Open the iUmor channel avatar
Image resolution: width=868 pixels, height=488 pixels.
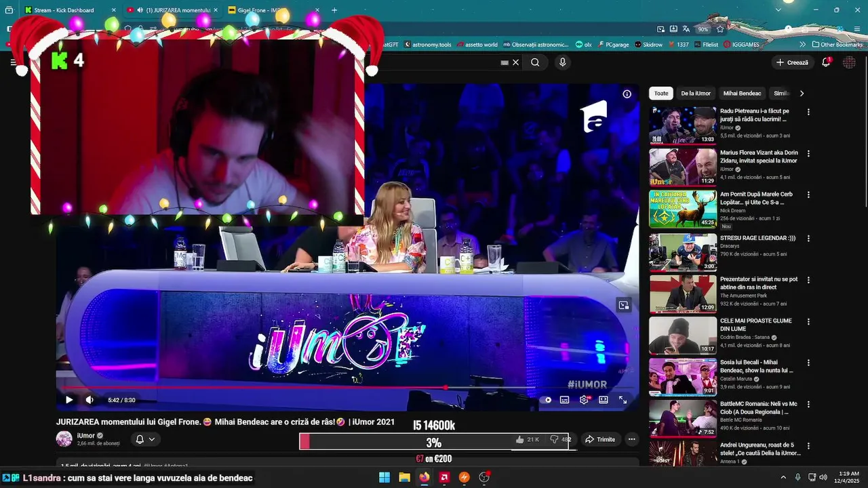[64, 439]
